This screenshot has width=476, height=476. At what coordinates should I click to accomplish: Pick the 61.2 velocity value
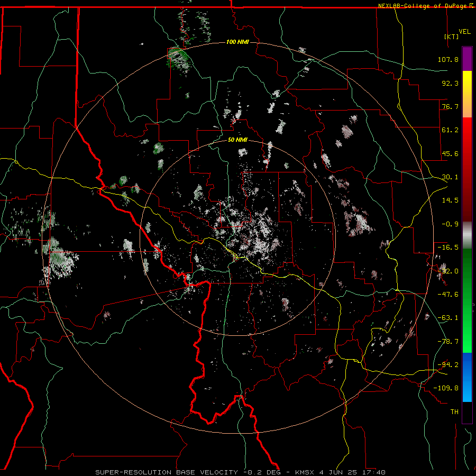tap(450, 130)
